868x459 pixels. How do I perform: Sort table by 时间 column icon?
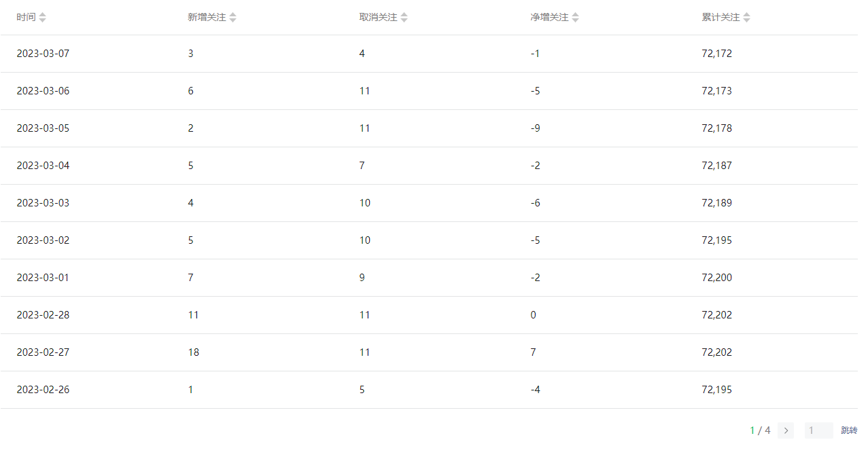[x=43, y=18]
